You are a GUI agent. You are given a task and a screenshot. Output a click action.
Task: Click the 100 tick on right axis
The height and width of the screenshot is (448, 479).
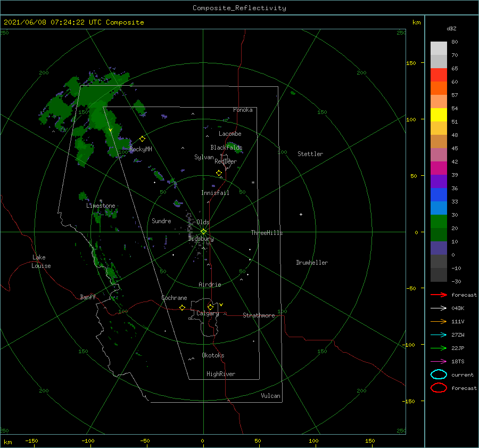pos(411,119)
